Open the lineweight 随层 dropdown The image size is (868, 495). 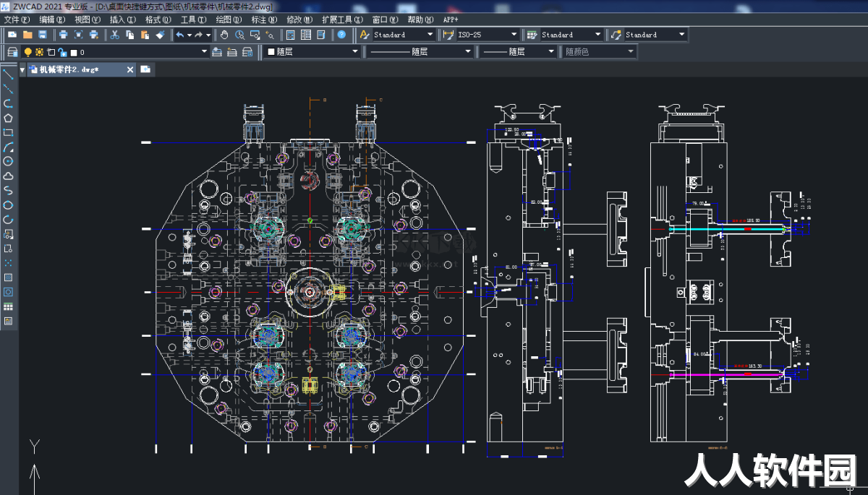pyautogui.click(x=519, y=52)
